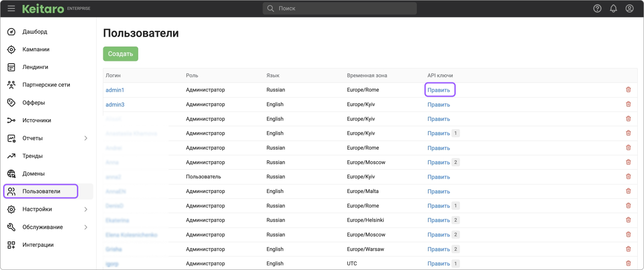Click the Дашборд gauge icon in sidebar
Image resolution: width=644 pixels, height=270 pixels.
point(12,32)
